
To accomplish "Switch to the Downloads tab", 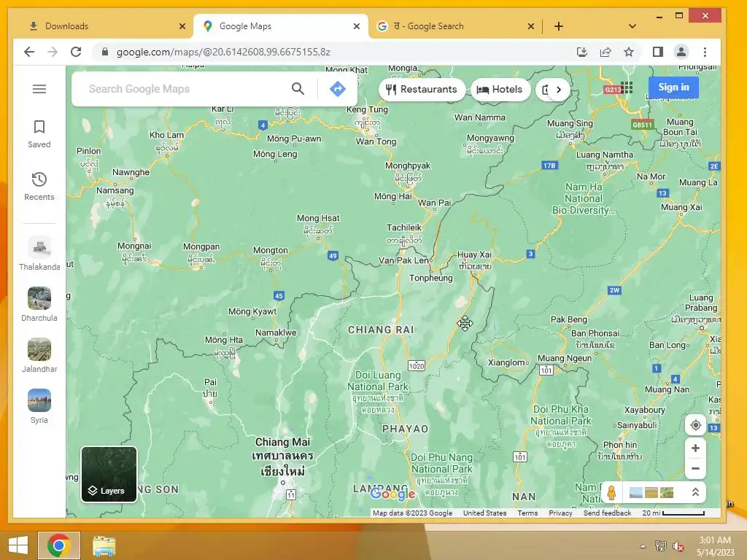I will pyautogui.click(x=101, y=26).
